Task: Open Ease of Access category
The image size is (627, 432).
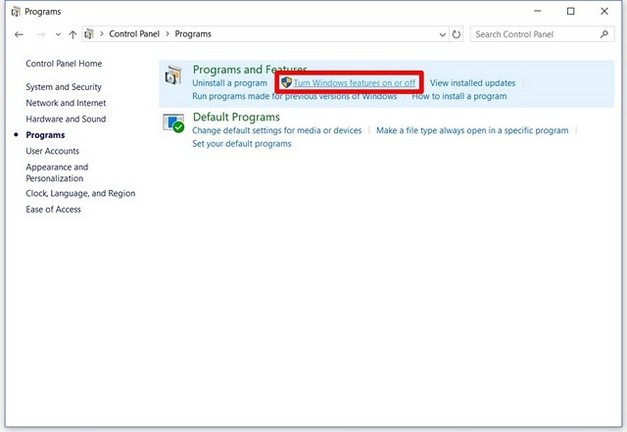Action: pos(53,209)
